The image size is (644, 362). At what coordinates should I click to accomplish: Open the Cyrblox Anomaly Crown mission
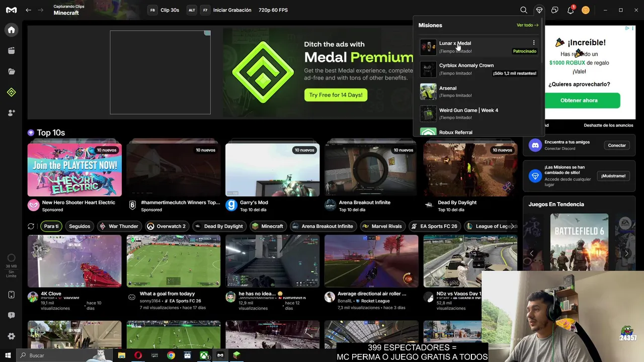478,69
